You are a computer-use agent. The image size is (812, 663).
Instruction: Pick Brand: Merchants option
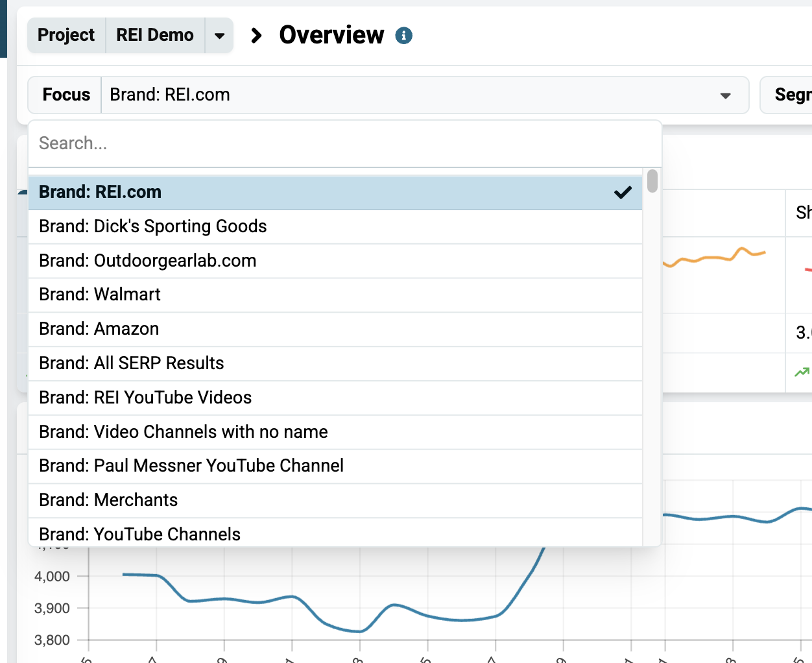click(x=335, y=500)
